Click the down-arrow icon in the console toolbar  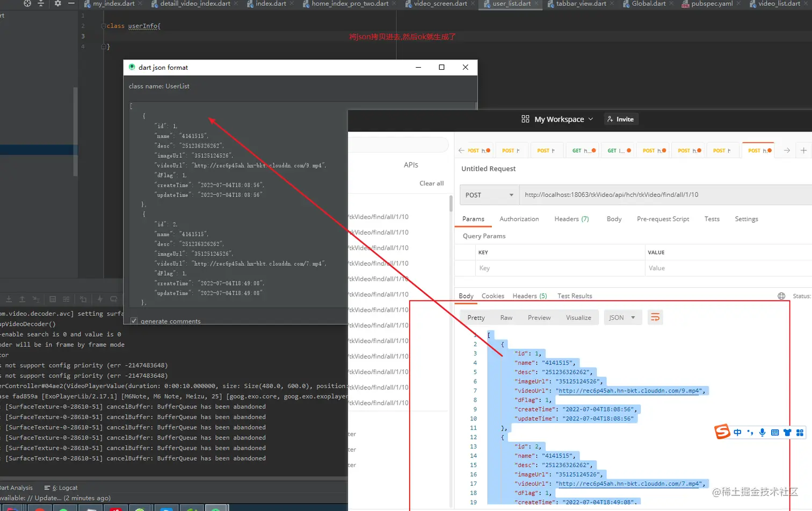click(x=9, y=299)
